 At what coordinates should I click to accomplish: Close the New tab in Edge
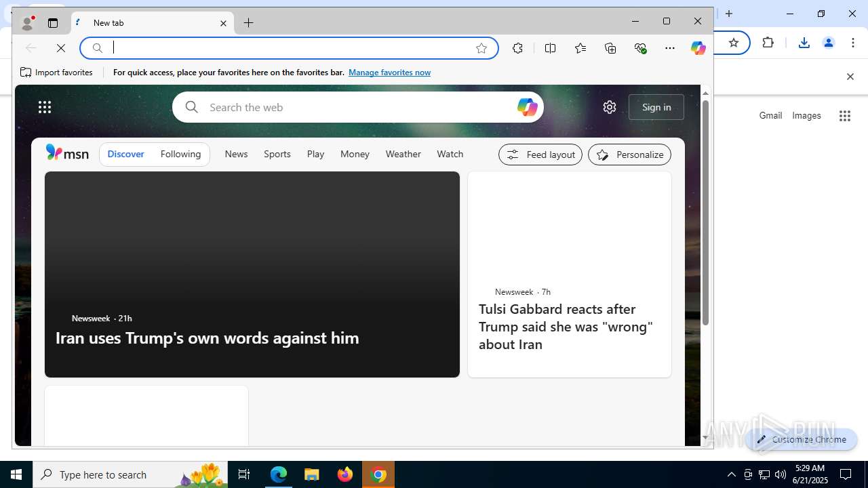tap(223, 23)
